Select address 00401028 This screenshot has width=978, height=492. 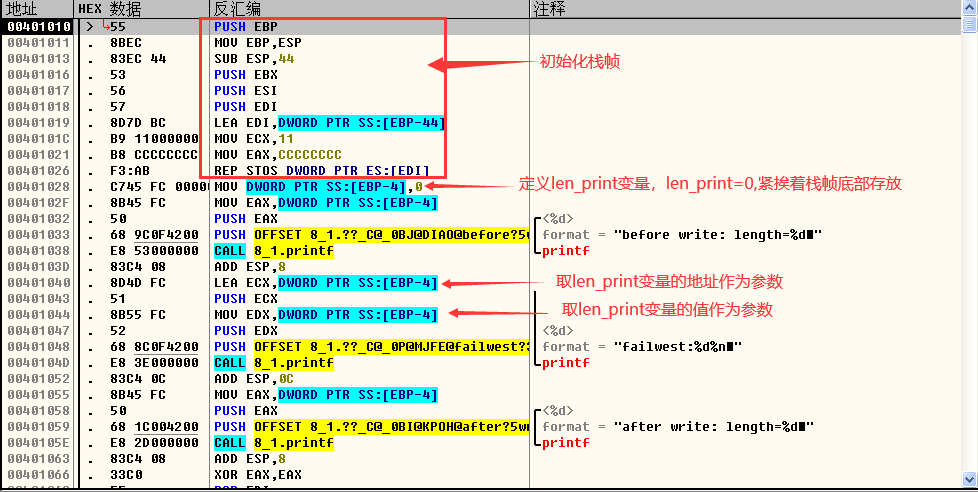(39, 187)
